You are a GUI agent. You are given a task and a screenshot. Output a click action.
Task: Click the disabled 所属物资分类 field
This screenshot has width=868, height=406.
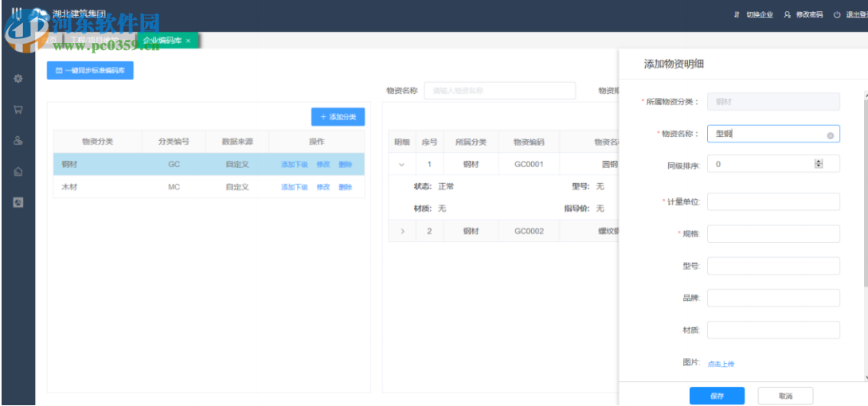(x=773, y=102)
